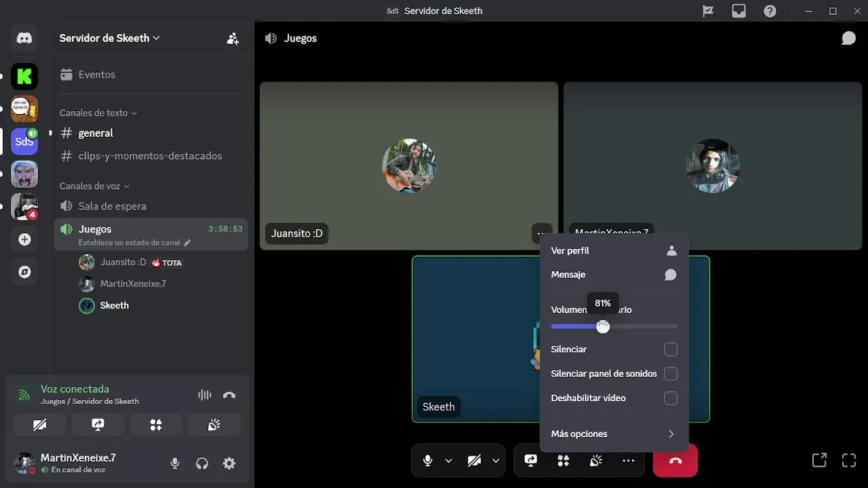This screenshot has height=488, width=868.
Task: Toggle microphone in bottom call controls
Action: point(428,461)
